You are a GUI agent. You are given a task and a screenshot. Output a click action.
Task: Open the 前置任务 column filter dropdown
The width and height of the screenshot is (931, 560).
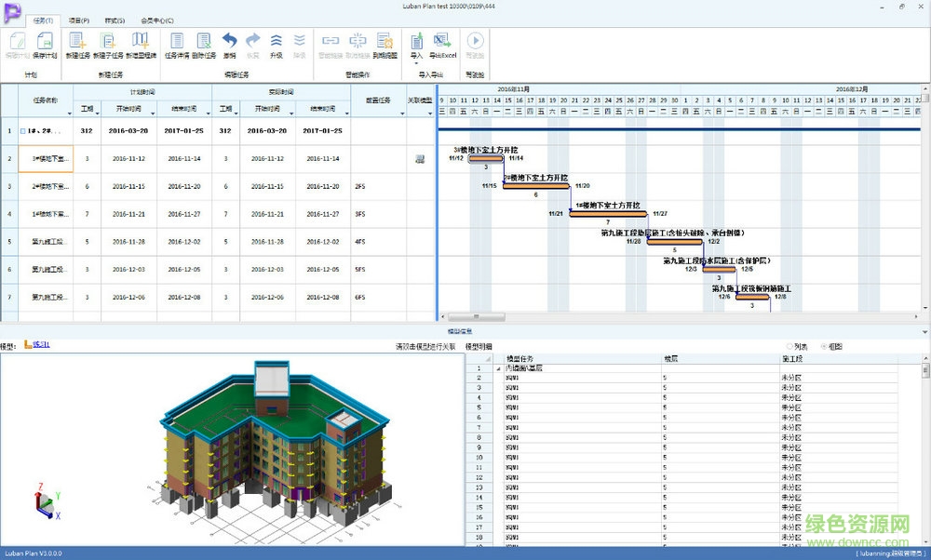coord(400,112)
